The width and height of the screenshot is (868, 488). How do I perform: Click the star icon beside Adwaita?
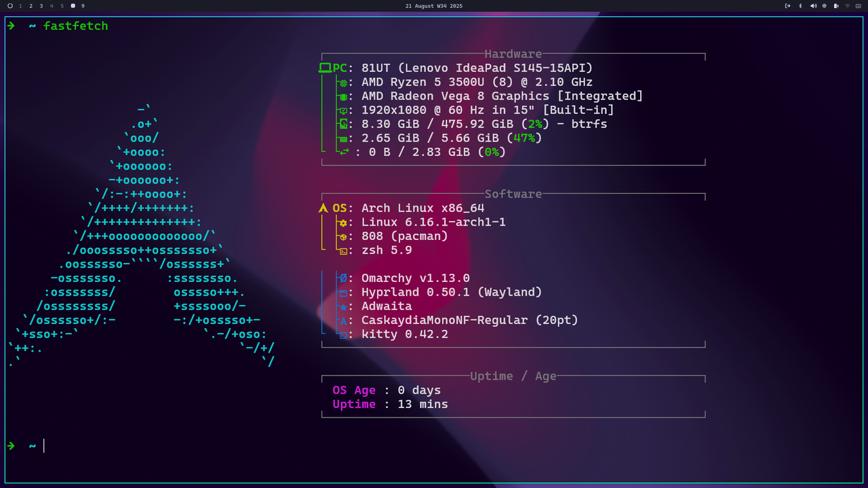[x=343, y=306]
